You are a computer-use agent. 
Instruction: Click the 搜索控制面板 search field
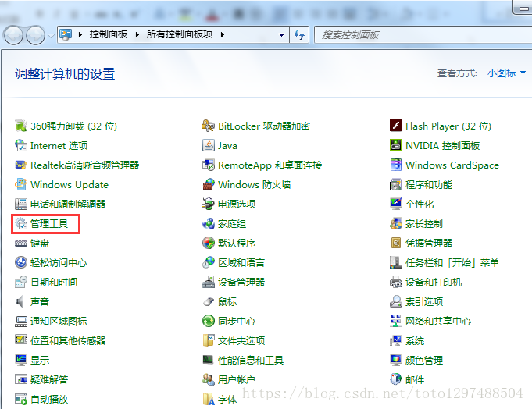(423, 35)
